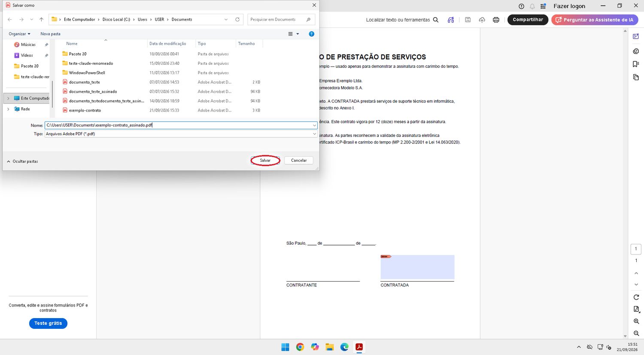Open the Acrobat apps grid icon
Screen dimensions: 644x355
click(x=543, y=6)
